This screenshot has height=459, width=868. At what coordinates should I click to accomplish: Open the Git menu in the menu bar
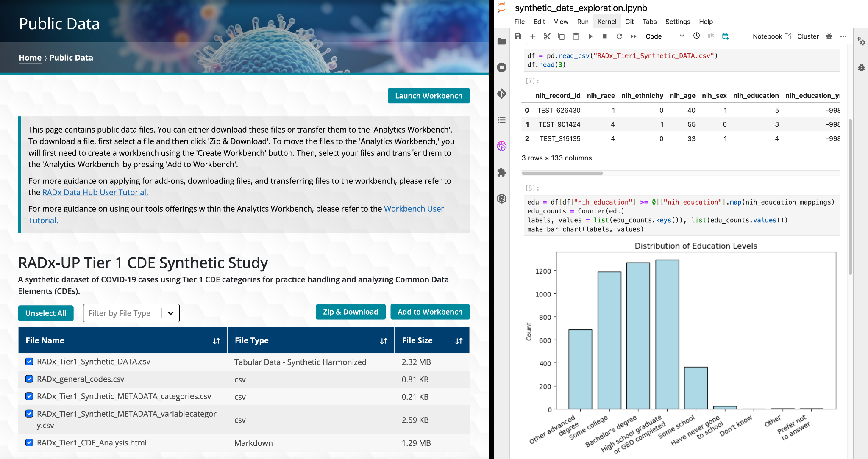tap(629, 22)
